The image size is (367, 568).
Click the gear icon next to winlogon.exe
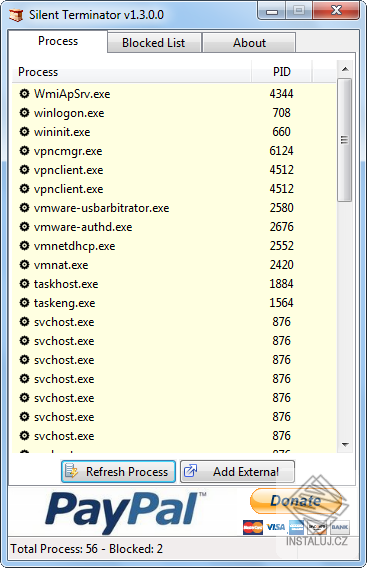(24, 113)
